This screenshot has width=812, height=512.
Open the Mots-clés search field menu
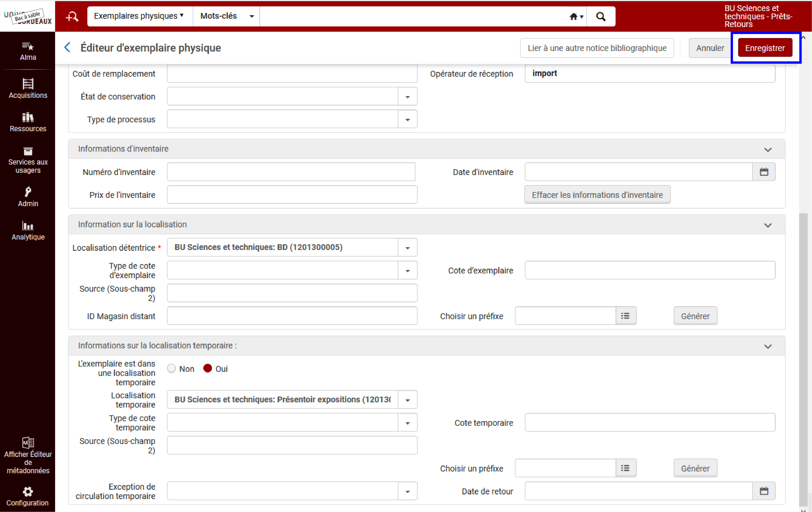point(227,16)
